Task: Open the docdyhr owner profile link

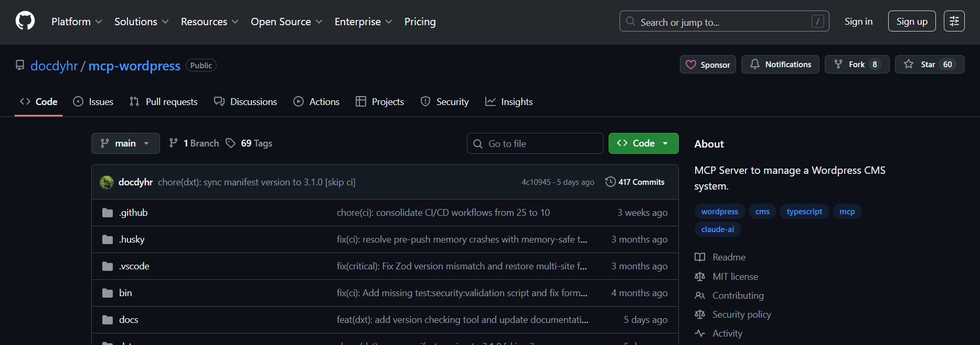Action: tap(54, 66)
